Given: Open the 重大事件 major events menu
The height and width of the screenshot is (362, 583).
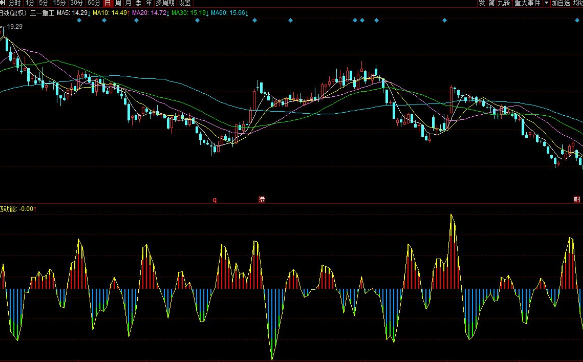Looking at the screenshot, I should (x=527, y=3).
